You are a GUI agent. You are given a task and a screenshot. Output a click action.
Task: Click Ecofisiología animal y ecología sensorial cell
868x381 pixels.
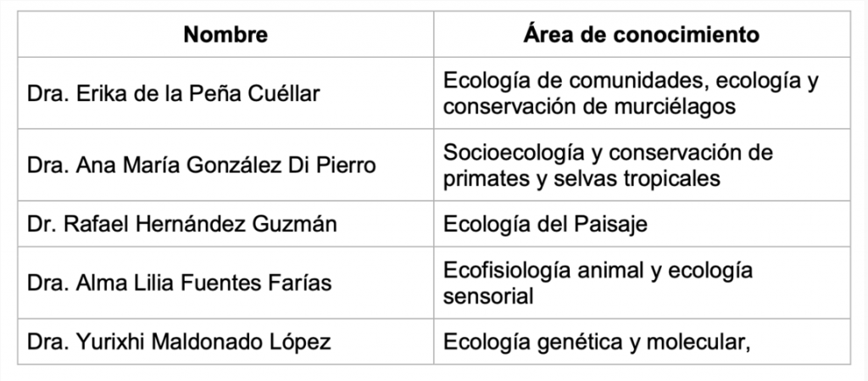click(x=642, y=283)
